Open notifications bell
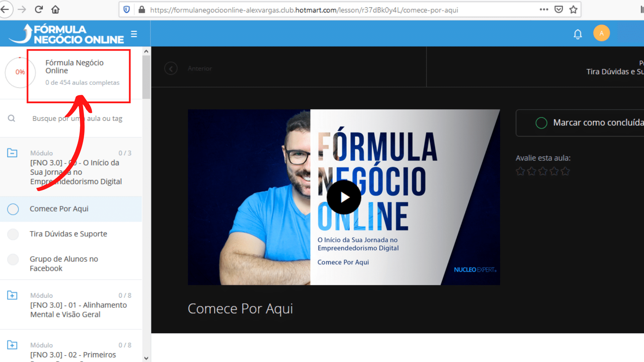This screenshot has height=362, width=644. coord(578,34)
